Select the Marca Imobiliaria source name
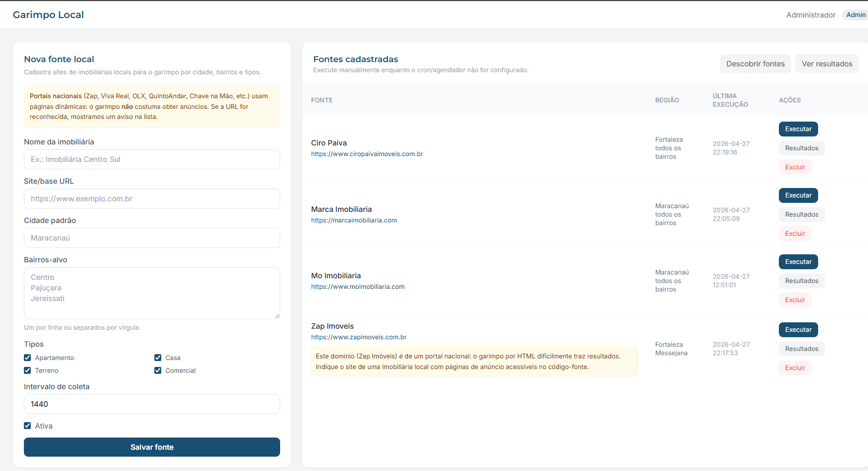Viewport: 868px width, 471px height. (341, 209)
